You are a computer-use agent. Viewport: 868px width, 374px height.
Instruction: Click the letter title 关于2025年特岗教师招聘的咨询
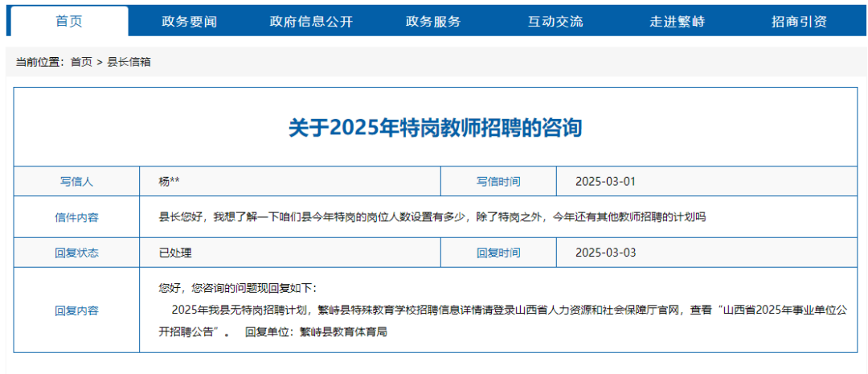434,128
